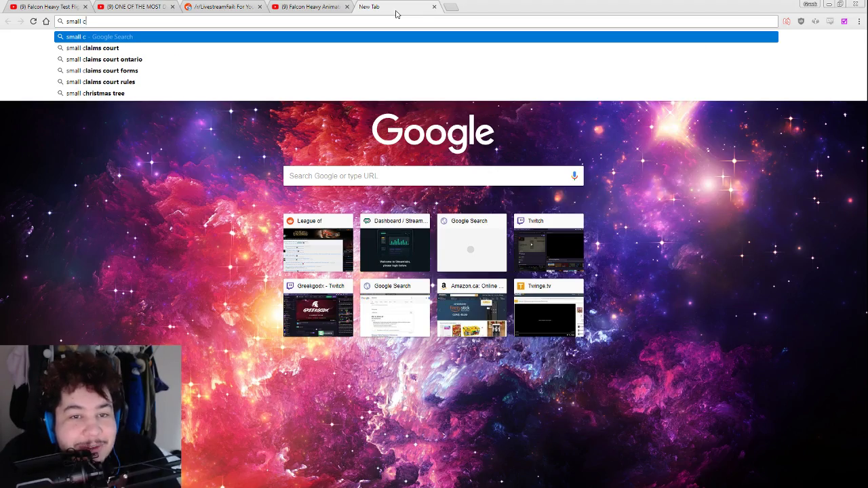Click the browser back arrow

[x=8, y=21]
